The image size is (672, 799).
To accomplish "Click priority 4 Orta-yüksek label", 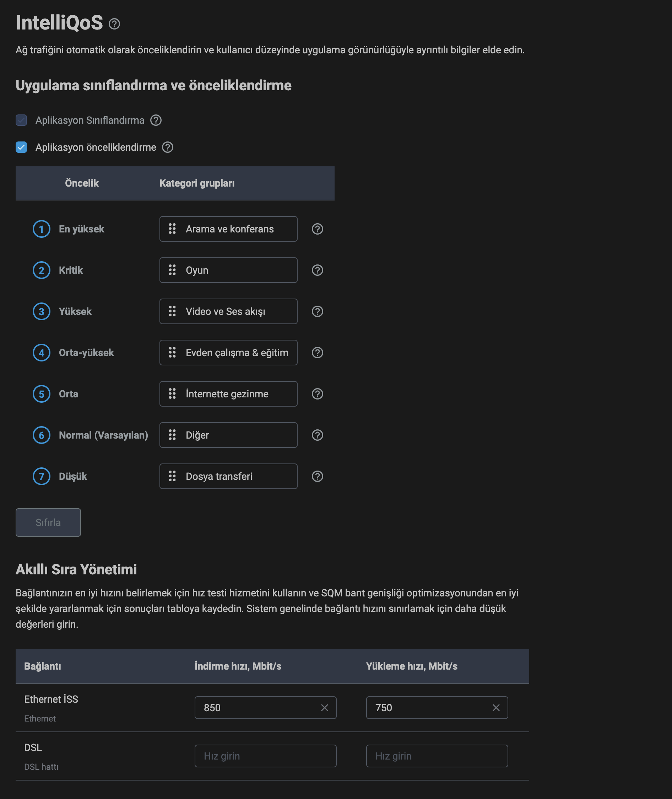I will point(86,352).
